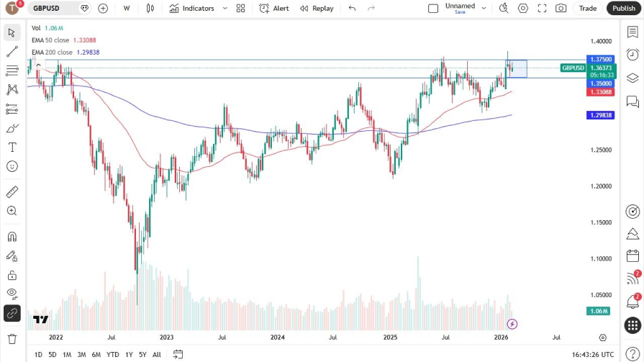Viewport: 644px width, 362px height.
Task: Toggle hide all drawings eye icon
Action: click(12, 293)
